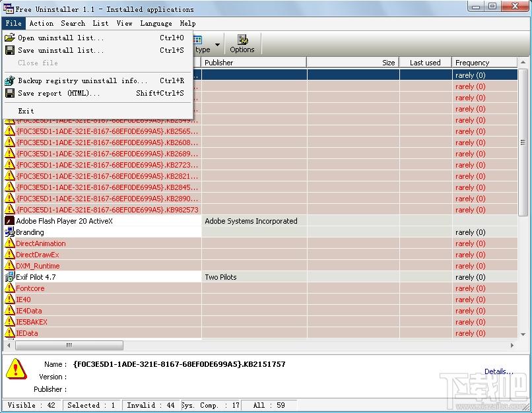Open the Details... link
The image size is (532, 413).
click(x=498, y=371)
